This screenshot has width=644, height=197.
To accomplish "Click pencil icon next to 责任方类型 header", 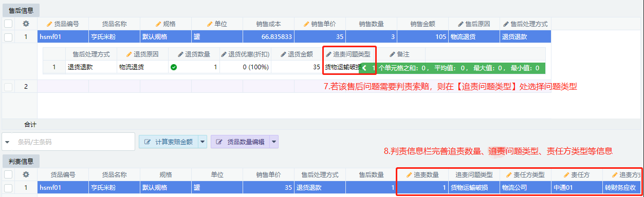I will click(x=509, y=174).
